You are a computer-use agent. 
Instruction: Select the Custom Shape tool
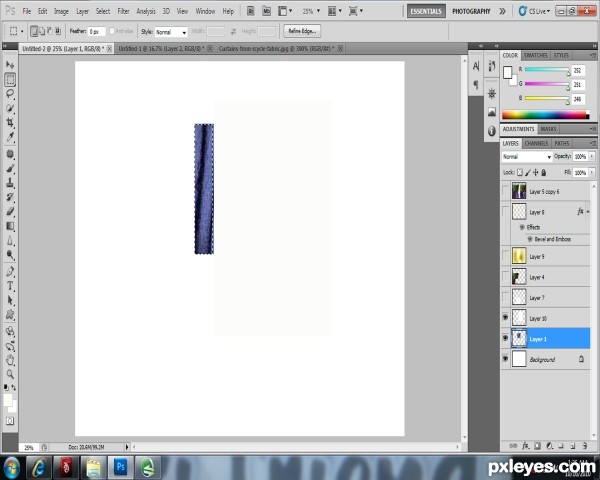click(x=10, y=315)
